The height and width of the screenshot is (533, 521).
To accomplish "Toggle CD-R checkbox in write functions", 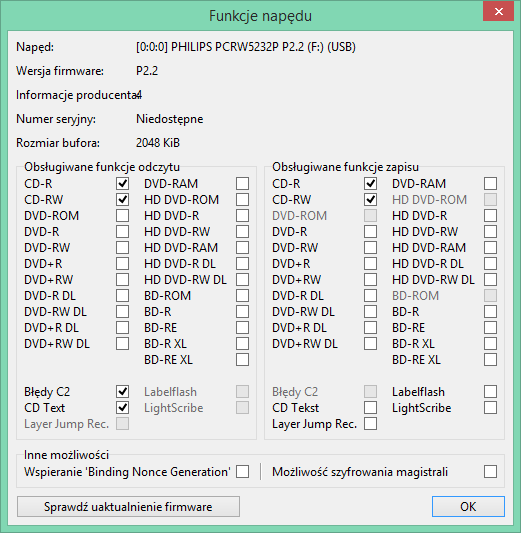I will pyautogui.click(x=370, y=184).
